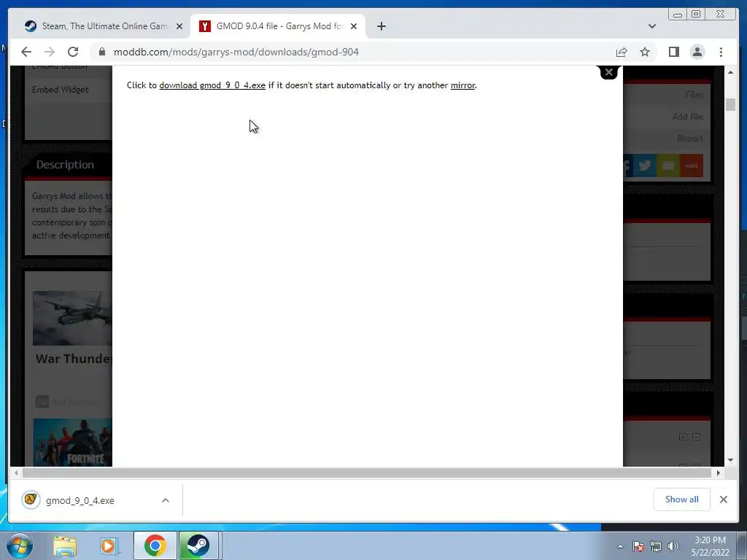Go forward to the next page
The image size is (747, 560).
tap(50, 52)
